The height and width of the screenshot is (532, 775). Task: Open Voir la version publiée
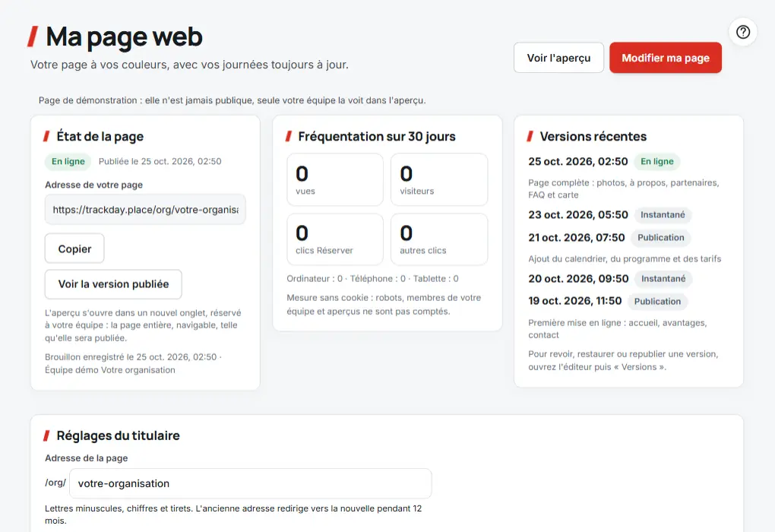(x=113, y=284)
